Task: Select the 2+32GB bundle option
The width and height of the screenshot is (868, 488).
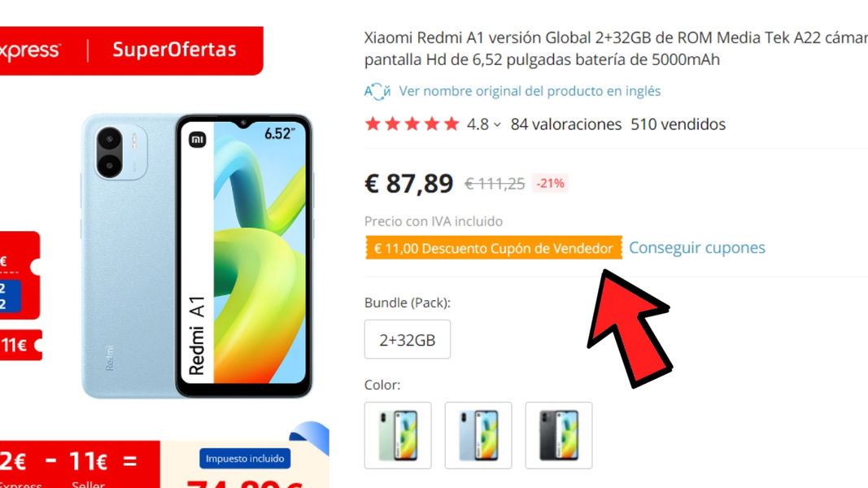Action: [408, 339]
